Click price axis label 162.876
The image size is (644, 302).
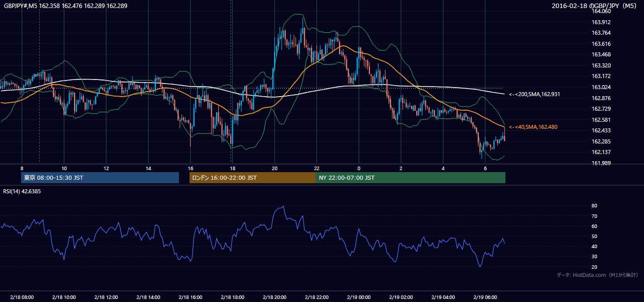[x=601, y=98]
